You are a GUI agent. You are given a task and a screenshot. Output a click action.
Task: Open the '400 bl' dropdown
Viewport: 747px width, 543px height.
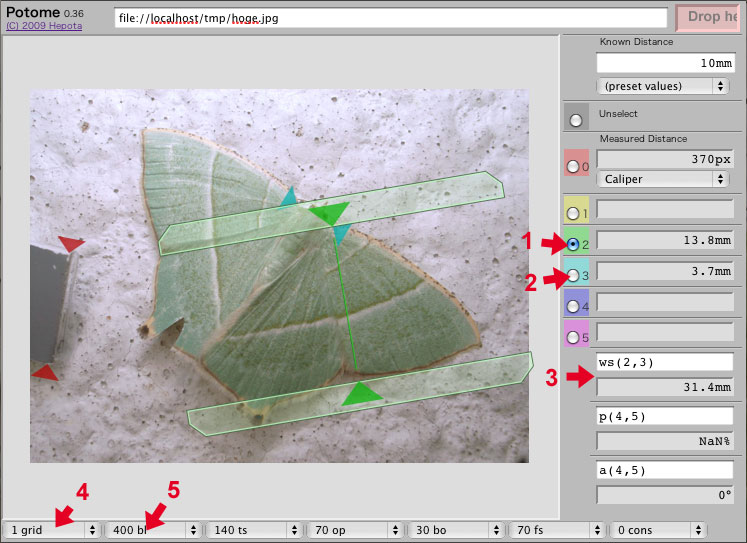(153, 530)
